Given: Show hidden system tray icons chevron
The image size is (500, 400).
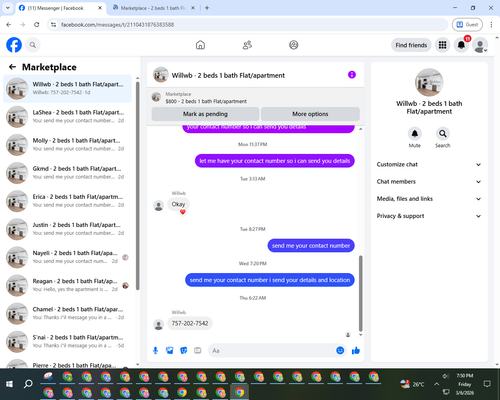Looking at the screenshot, I should [436, 384].
